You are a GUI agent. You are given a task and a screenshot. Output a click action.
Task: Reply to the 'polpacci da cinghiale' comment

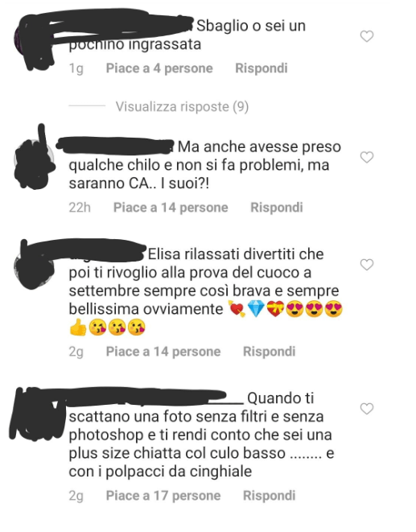[269, 496]
